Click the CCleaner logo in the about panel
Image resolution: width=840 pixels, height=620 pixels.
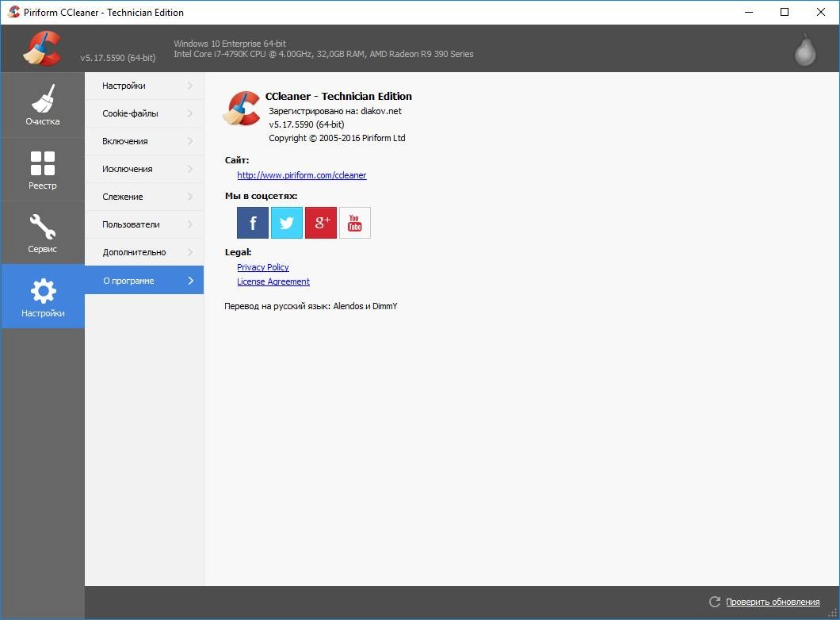[241, 109]
